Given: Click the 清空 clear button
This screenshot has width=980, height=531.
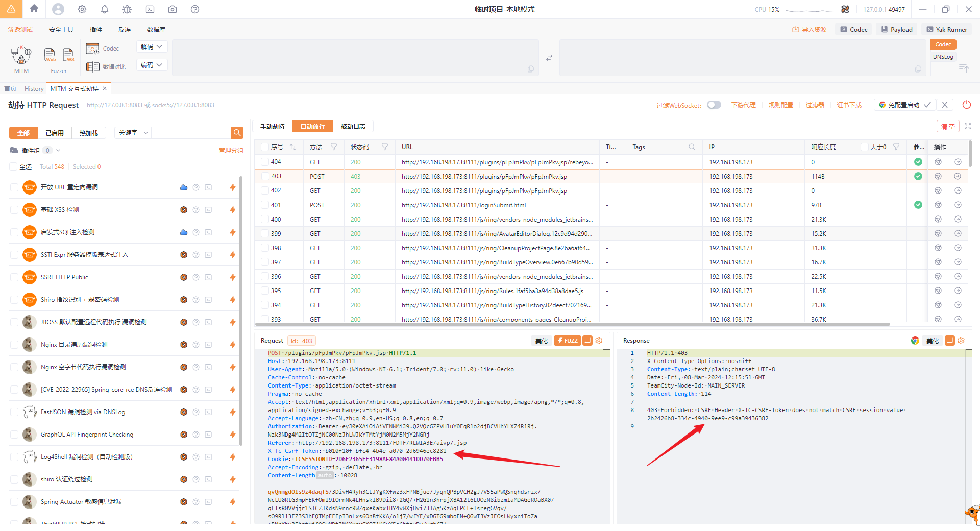Looking at the screenshot, I should pyautogui.click(x=948, y=127).
